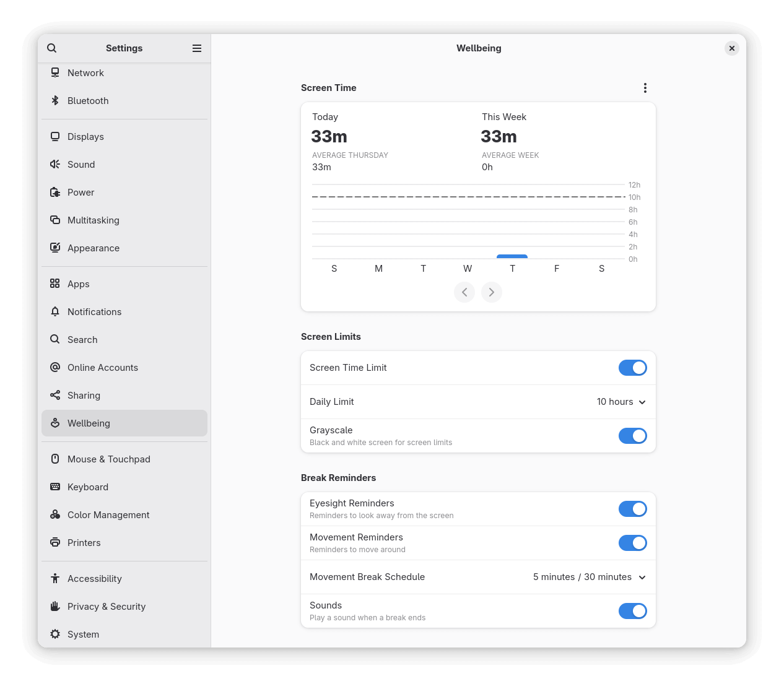Image resolution: width=784 pixels, height=689 pixels.
Task: Open the hamburger menu in Settings
Action: (x=197, y=48)
